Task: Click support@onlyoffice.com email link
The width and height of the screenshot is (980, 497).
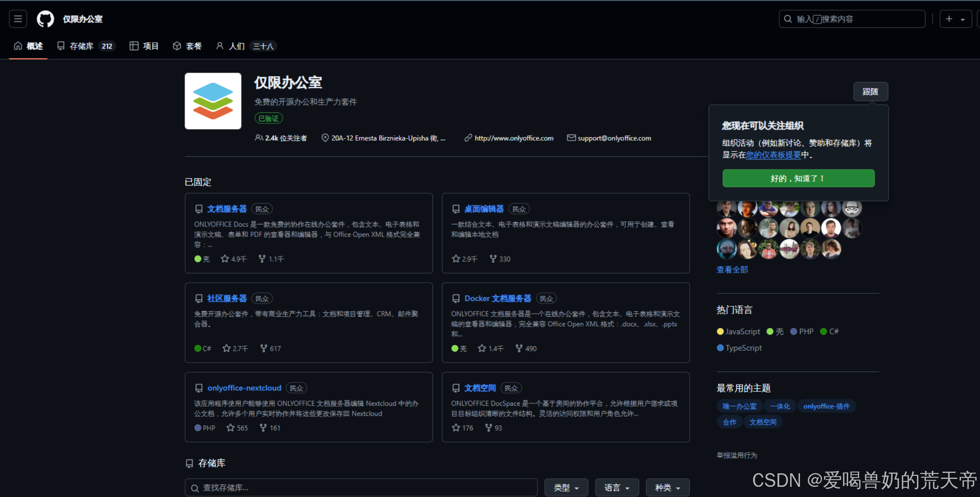Action: coord(614,138)
